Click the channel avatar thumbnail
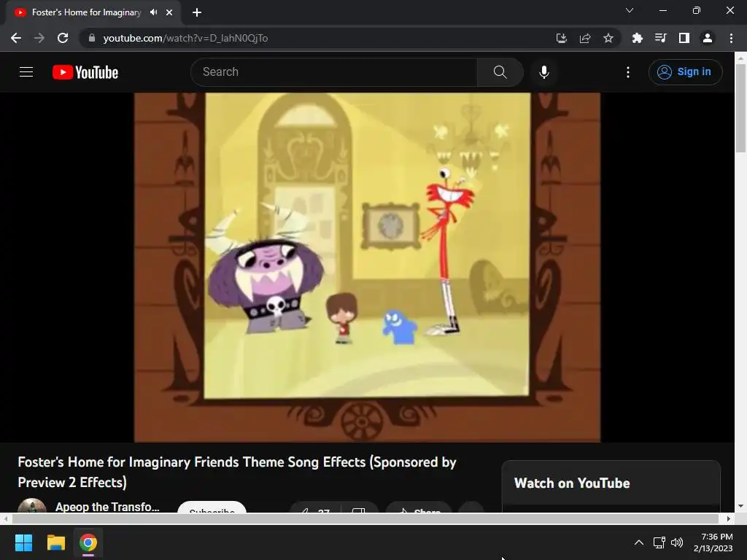The width and height of the screenshot is (747, 560). point(32,506)
